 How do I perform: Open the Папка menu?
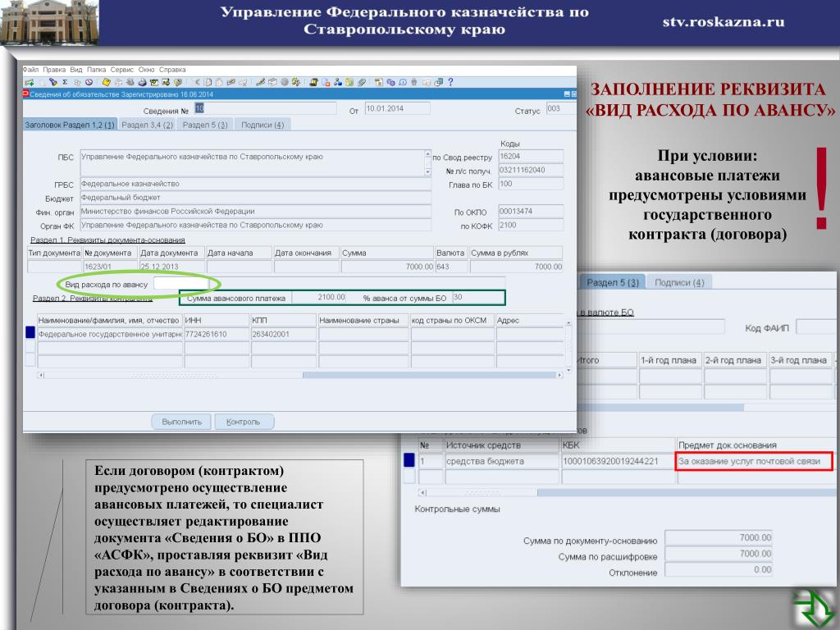97,70
